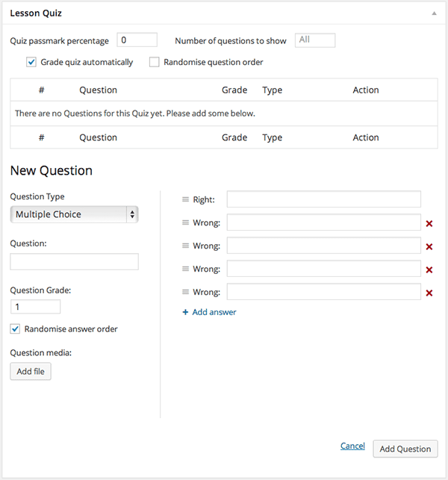Screen dimensions: 448x480
Task: Click the Question media label
Action: coord(41,353)
